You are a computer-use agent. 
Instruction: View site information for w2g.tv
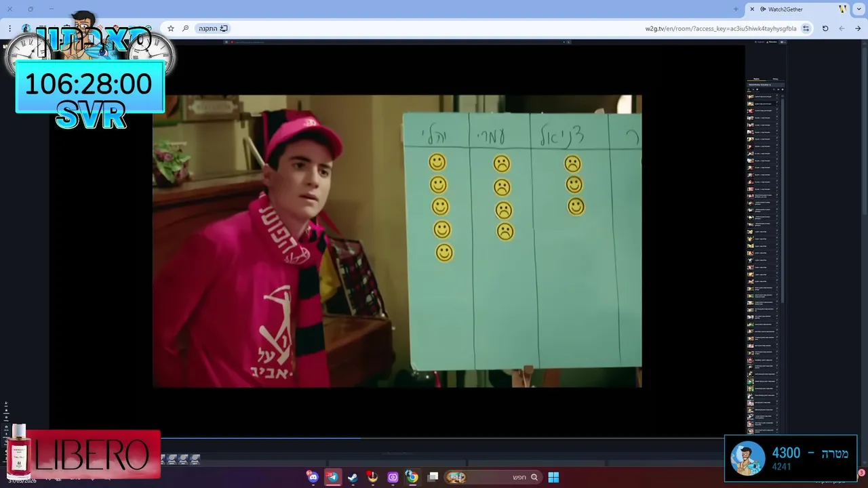click(806, 28)
